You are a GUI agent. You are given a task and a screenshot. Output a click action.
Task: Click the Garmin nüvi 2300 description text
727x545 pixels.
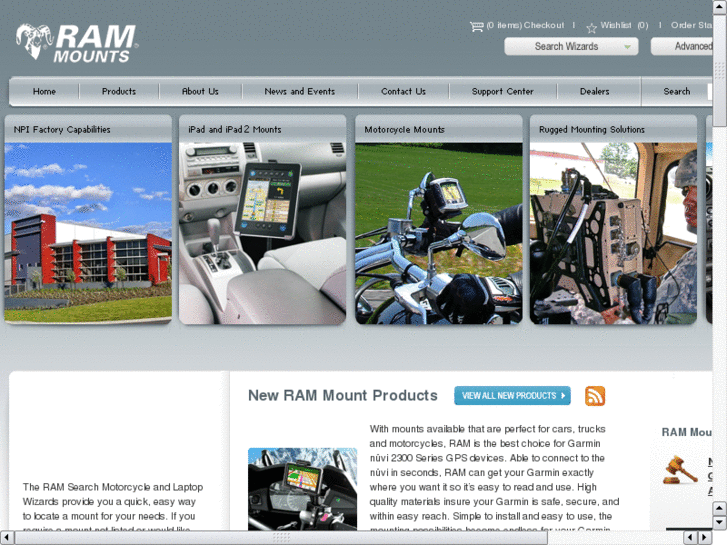click(494, 478)
